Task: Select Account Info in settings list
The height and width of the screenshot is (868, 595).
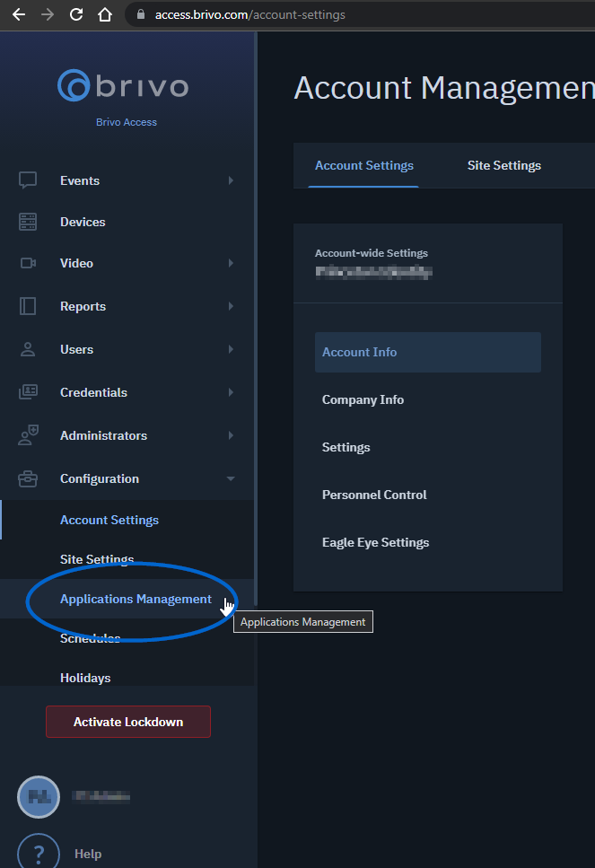Action: (428, 352)
